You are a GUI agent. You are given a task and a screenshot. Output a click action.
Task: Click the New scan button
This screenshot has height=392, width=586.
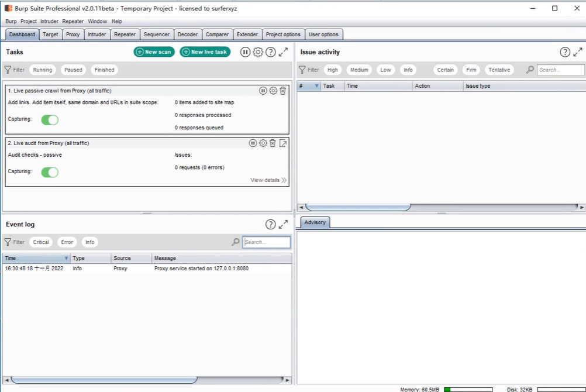point(154,52)
